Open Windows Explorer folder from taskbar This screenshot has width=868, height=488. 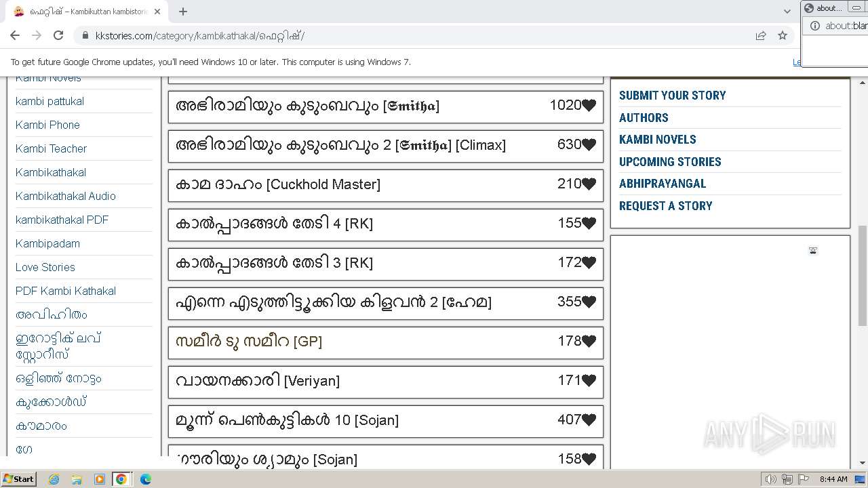click(77, 479)
